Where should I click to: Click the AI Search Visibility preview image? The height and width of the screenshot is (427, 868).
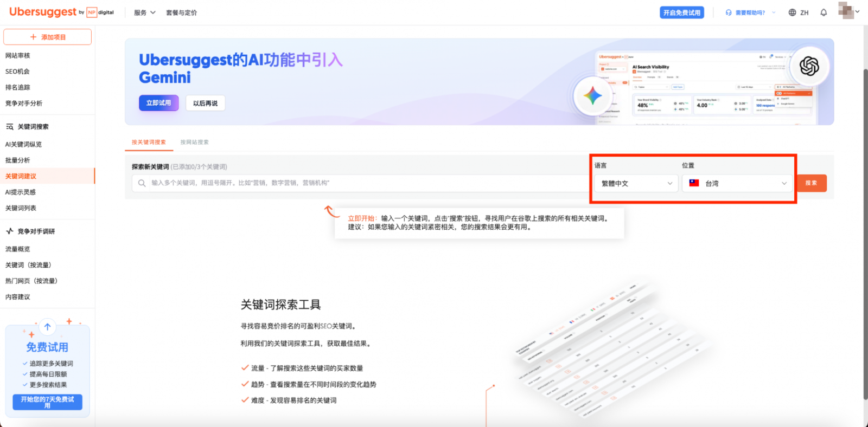click(x=706, y=88)
